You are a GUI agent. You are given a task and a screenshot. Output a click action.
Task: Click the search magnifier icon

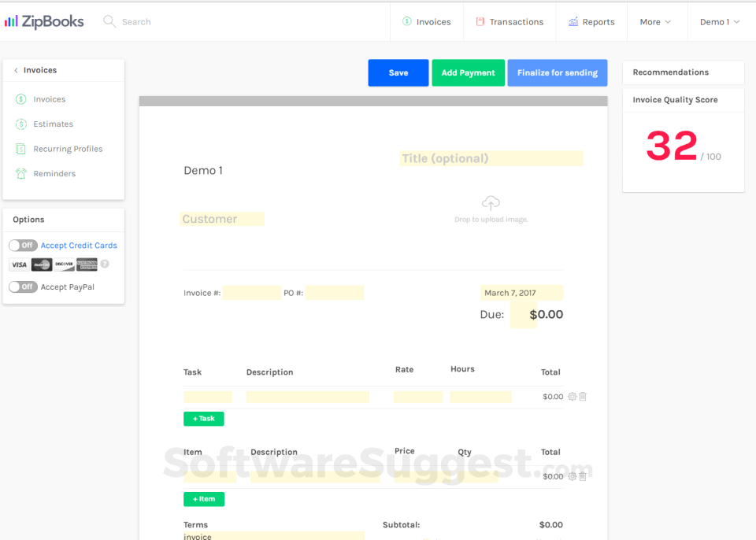pyautogui.click(x=109, y=21)
